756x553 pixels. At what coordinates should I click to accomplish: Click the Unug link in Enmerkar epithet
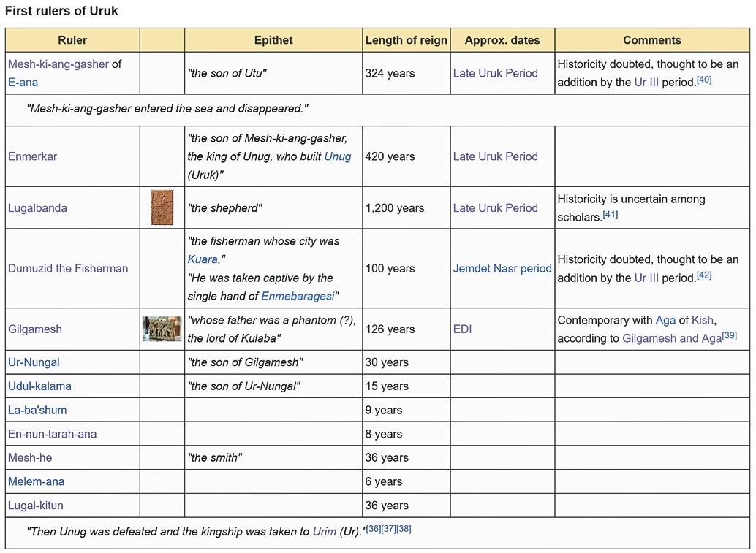(337, 156)
